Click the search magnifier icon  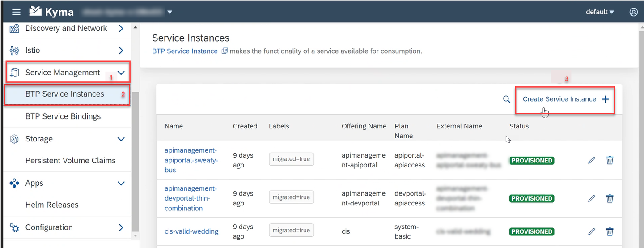[x=506, y=99]
